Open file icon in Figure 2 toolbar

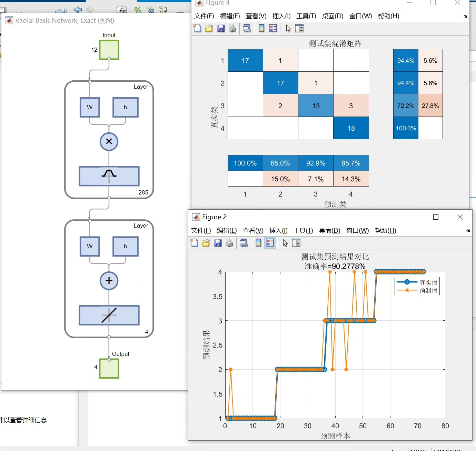[206, 243]
